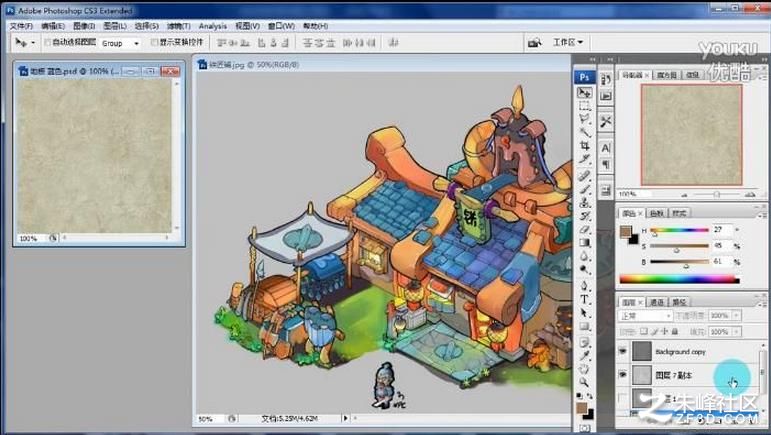Enable the auto-select layer checkbox

click(48, 43)
